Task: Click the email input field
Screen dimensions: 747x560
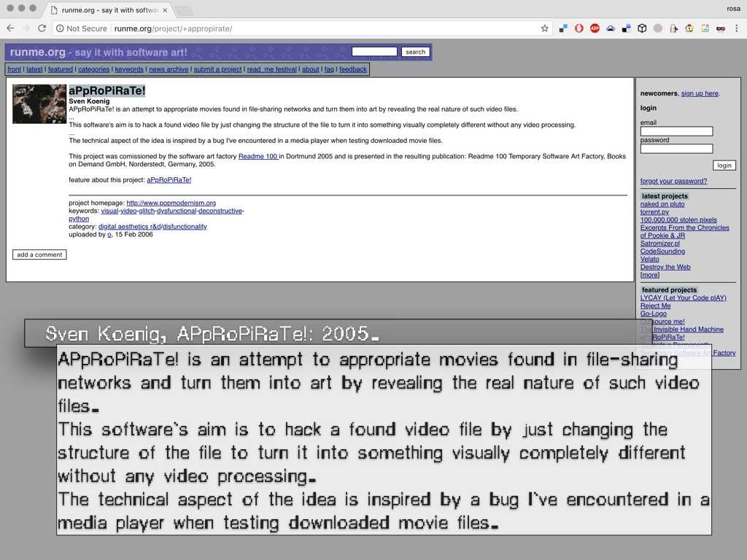Action: [676, 131]
